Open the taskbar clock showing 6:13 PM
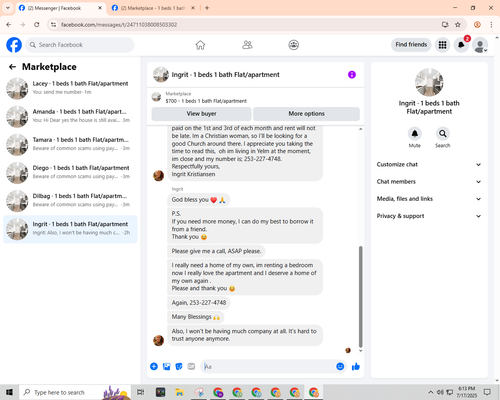Screen dimensions: 500x400 point(467,392)
